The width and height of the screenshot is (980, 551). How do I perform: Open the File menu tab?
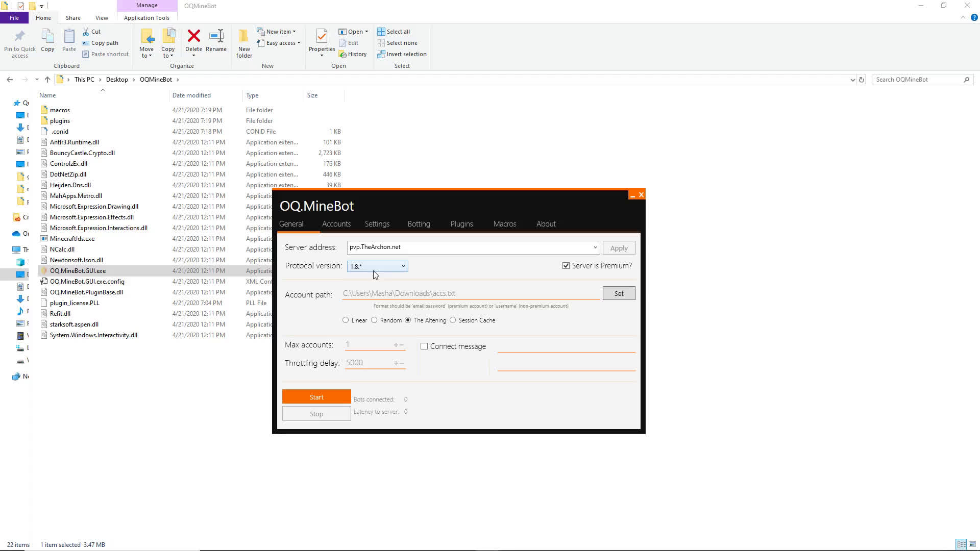point(14,18)
